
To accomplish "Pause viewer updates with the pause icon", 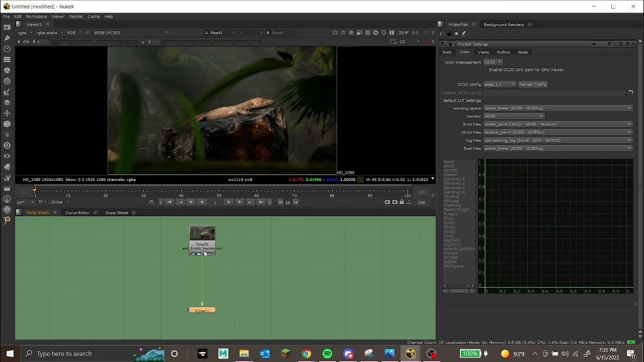I will (x=392, y=33).
